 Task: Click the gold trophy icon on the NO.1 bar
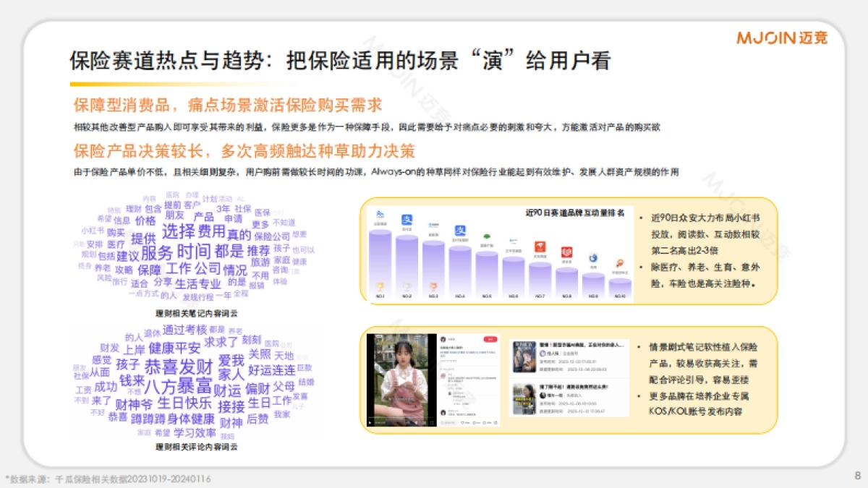coord(380,286)
